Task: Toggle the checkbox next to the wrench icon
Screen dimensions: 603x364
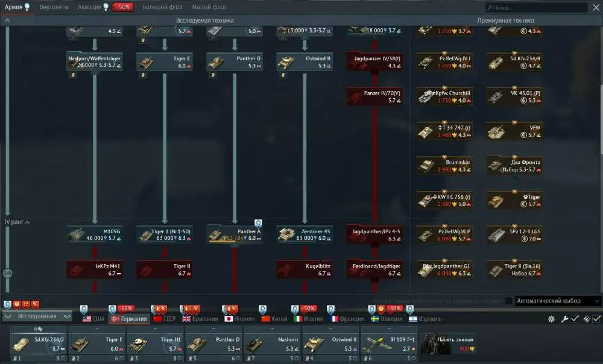Action: pos(575,319)
